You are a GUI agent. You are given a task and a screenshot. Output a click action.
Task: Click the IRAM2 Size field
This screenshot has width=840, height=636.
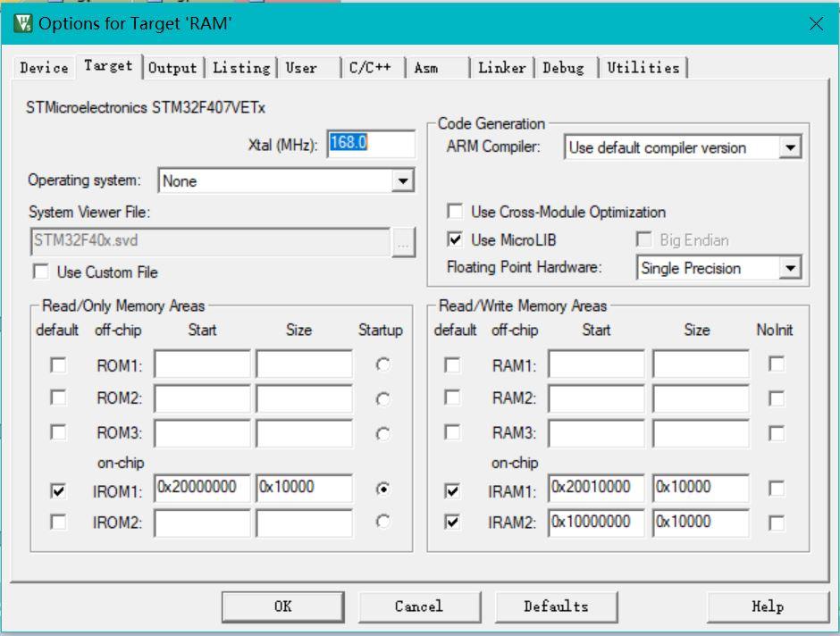pos(701,523)
